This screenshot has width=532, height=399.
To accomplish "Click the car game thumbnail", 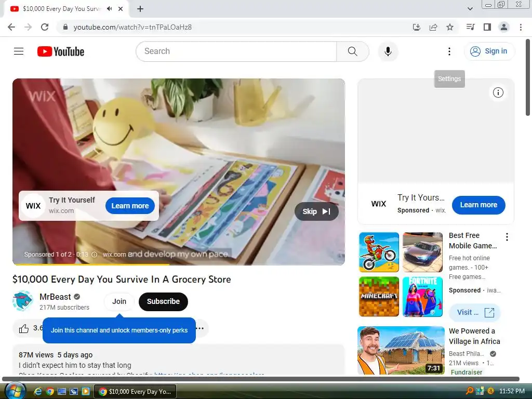I will (422, 252).
